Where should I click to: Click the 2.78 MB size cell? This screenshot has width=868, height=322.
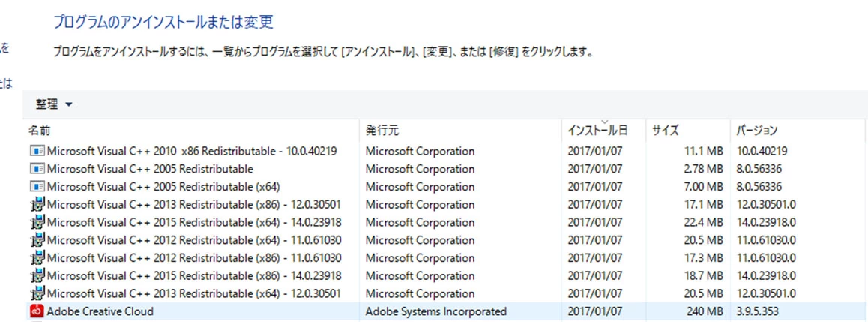(x=704, y=168)
